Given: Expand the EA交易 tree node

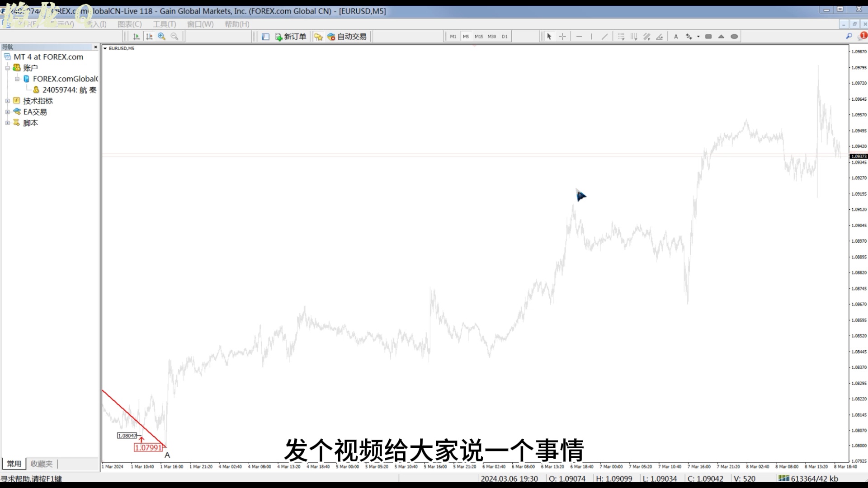Looking at the screenshot, I should [x=7, y=112].
